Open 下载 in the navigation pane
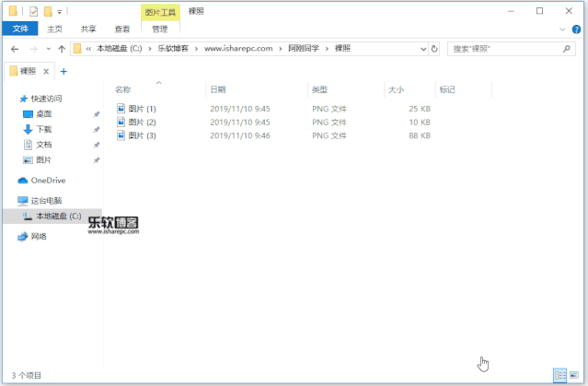Image resolution: width=588 pixels, height=386 pixels. click(x=44, y=130)
